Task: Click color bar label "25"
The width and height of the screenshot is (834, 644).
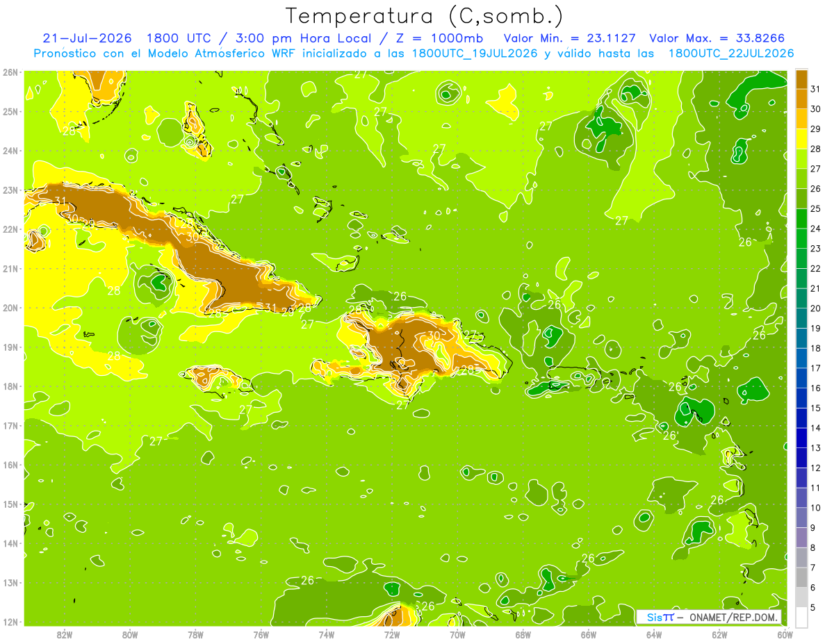Action: [x=816, y=208]
